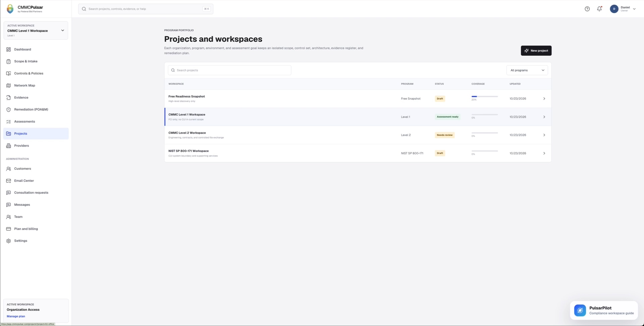Go to Dashboard menu item
Image resolution: width=644 pixels, height=326 pixels.
(36, 49)
